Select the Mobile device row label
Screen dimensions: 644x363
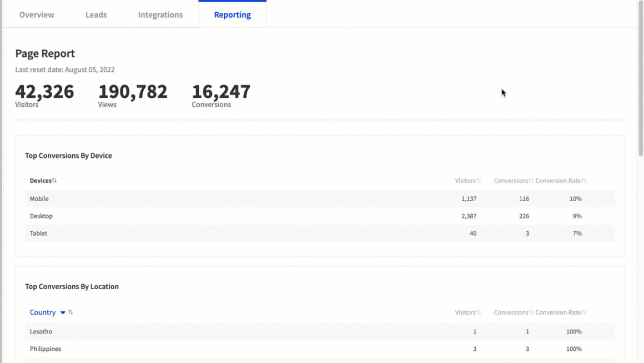(x=39, y=198)
